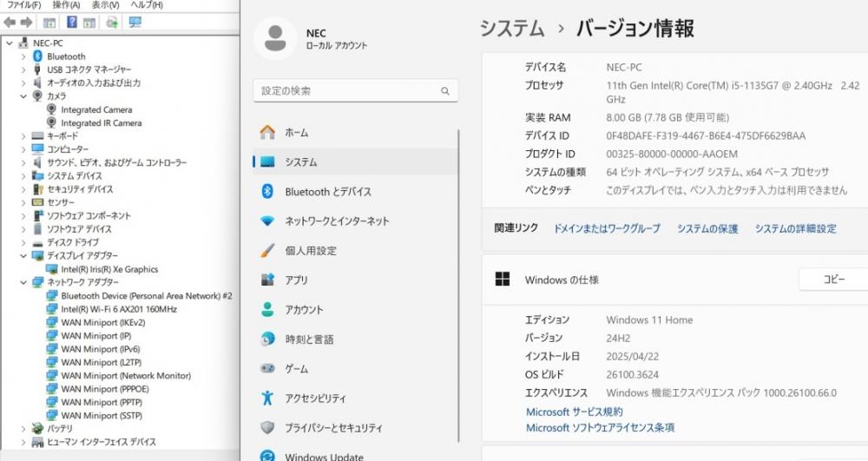Open アプリ in Settings sidebar
This screenshot has width=868, height=461.
pos(355,280)
